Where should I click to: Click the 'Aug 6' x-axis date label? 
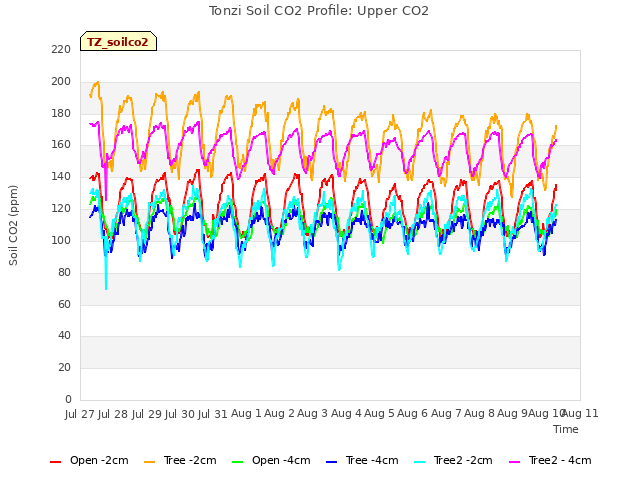point(412,413)
